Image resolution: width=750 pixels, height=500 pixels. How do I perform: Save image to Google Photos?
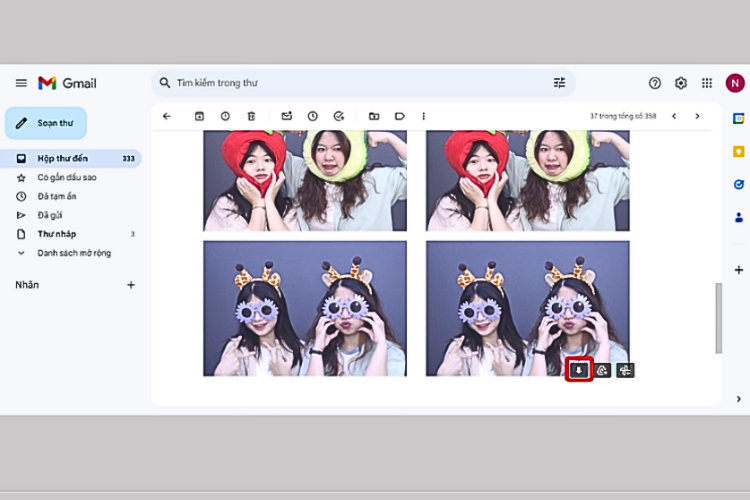coord(625,370)
